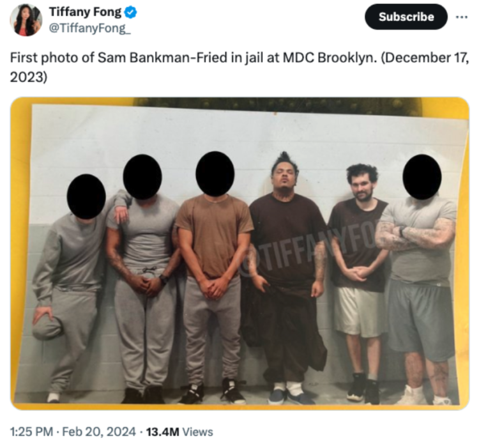This screenshot has height=448, width=479.
Task: Click the black oval on the leftmost person
Action: (x=86, y=196)
